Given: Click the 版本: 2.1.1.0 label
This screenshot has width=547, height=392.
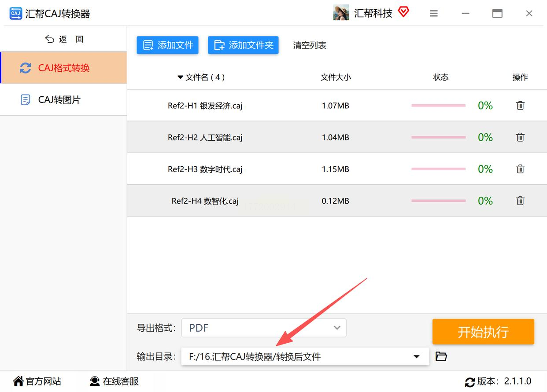Looking at the screenshot, I should point(504,381).
